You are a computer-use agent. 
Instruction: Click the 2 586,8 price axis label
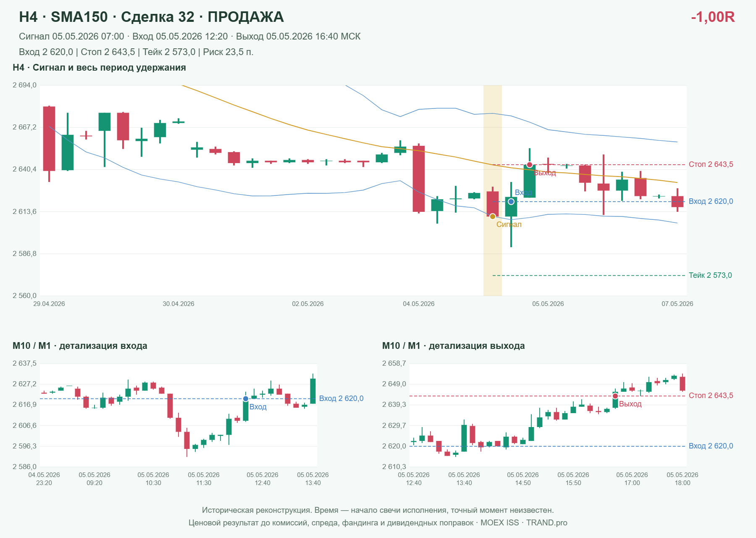tap(24, 254)
